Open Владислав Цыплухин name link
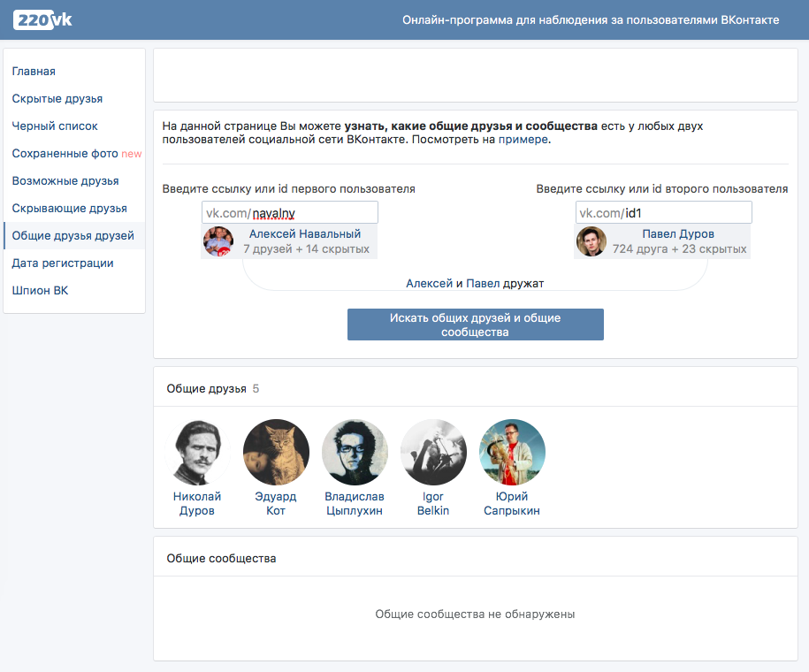 355,503
